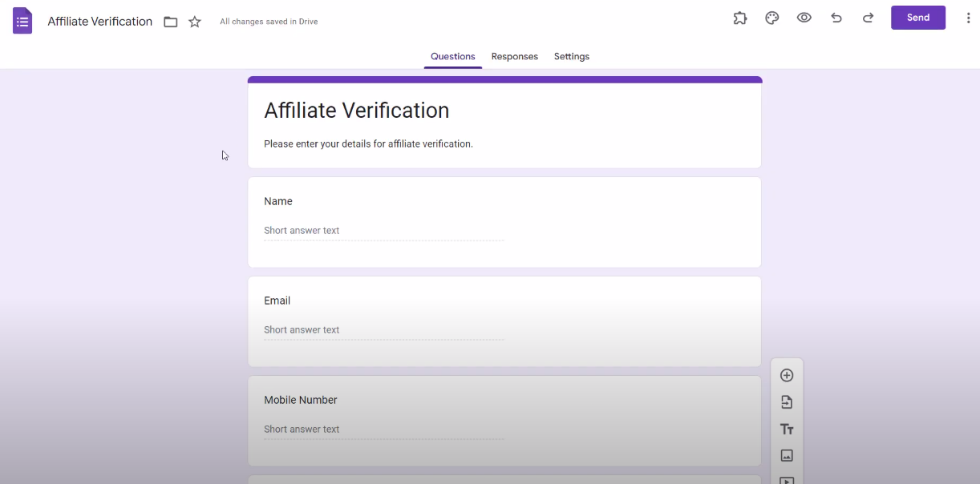Click the Send button
This screenshot has height=484, width=980.
[x=918, y=18]
